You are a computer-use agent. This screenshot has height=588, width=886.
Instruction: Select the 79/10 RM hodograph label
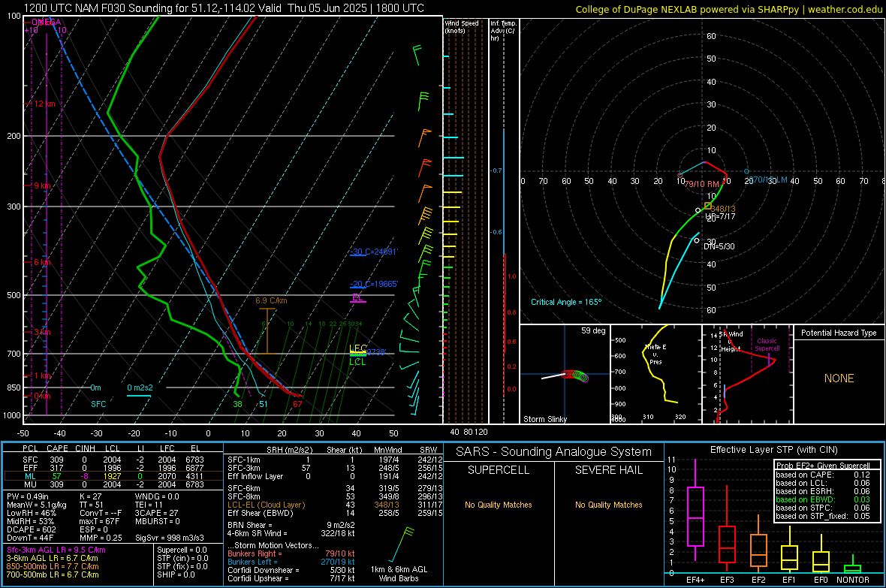click(701, 184)
